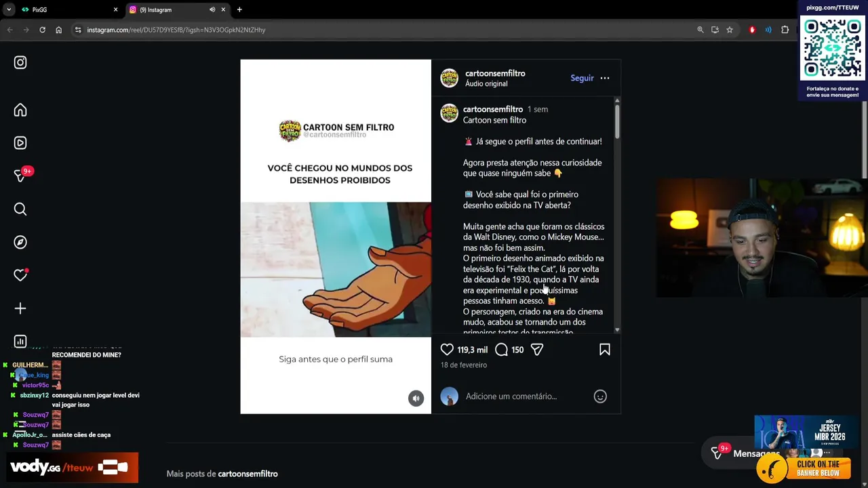
Task: Click the 18 de fevereiro date
Action: tap(464, 365)
